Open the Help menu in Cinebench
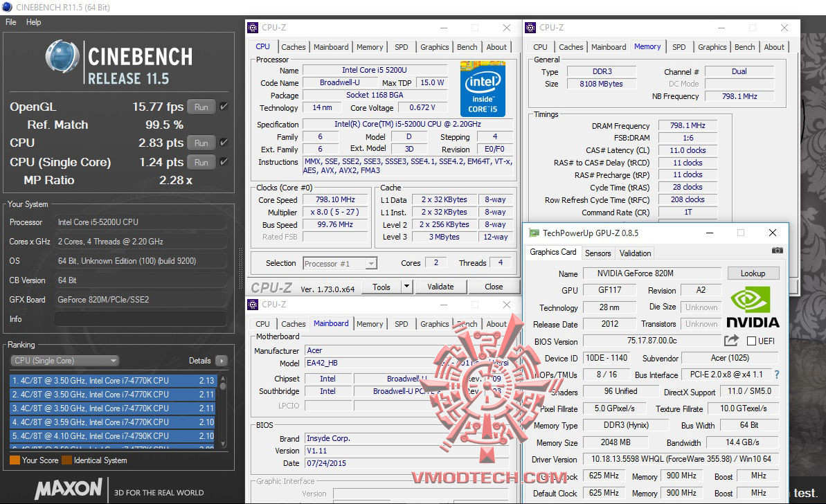This screenshot has height=504, width=826. pos(34,22)
